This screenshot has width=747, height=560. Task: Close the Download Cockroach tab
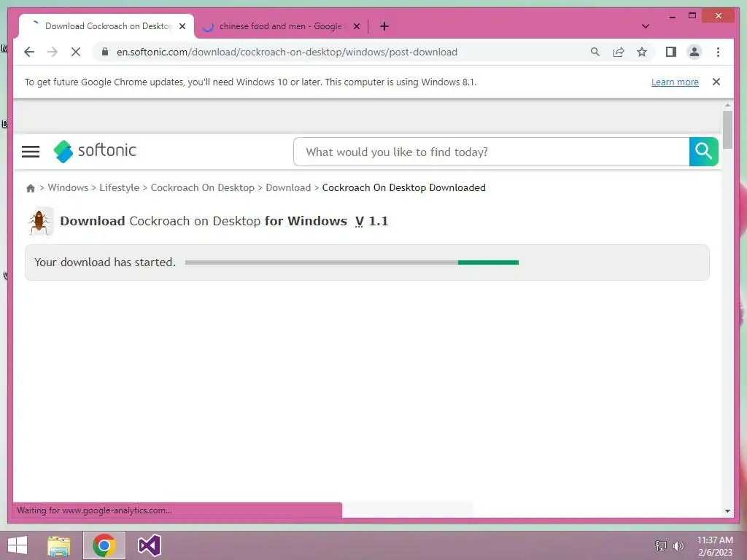[x=182, y=26]
